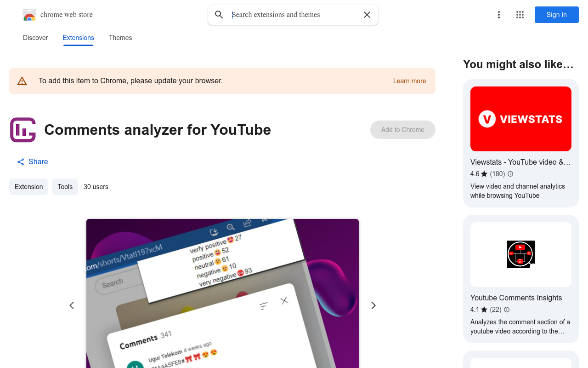The image size is (588, 368).
Task: Click the search magnifier icon
Action: (x=219, y=15)
